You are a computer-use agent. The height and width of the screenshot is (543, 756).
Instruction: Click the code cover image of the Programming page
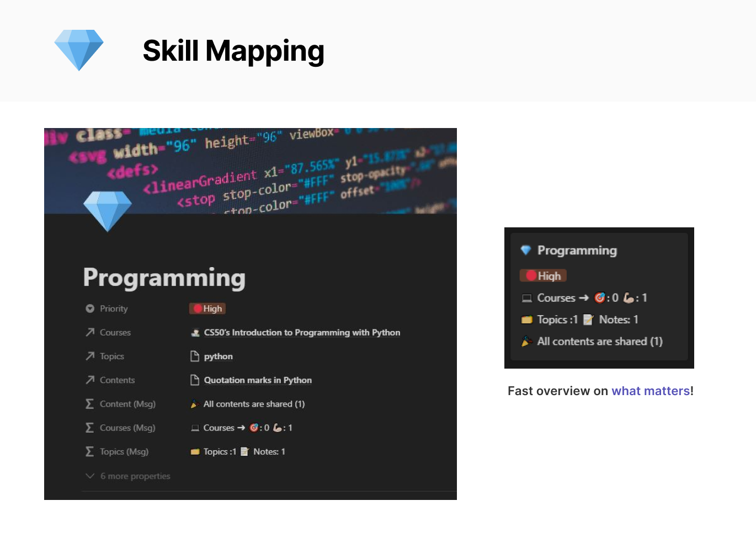[251, 171]
